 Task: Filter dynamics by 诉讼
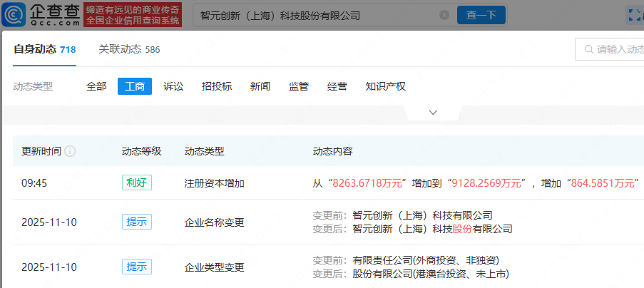point(173,86)
